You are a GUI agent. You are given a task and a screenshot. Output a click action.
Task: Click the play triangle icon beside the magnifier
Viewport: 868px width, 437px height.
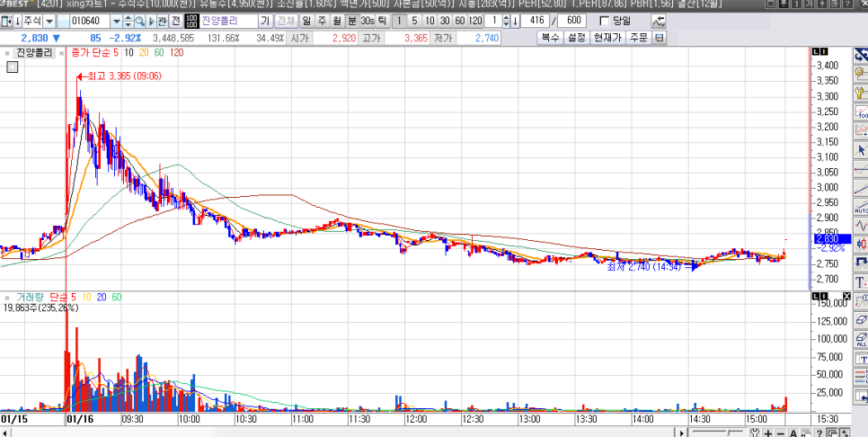coord(151,22)
